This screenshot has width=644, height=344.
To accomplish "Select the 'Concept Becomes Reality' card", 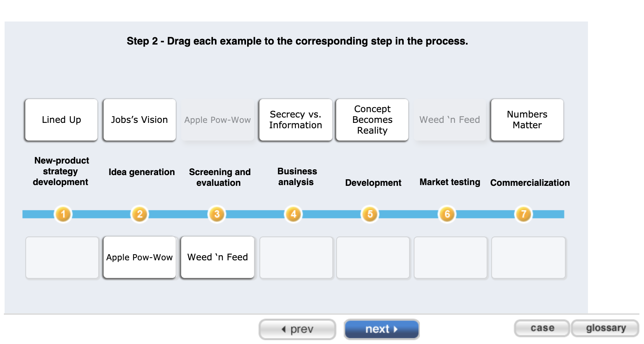I will click(x=372, y=119).
